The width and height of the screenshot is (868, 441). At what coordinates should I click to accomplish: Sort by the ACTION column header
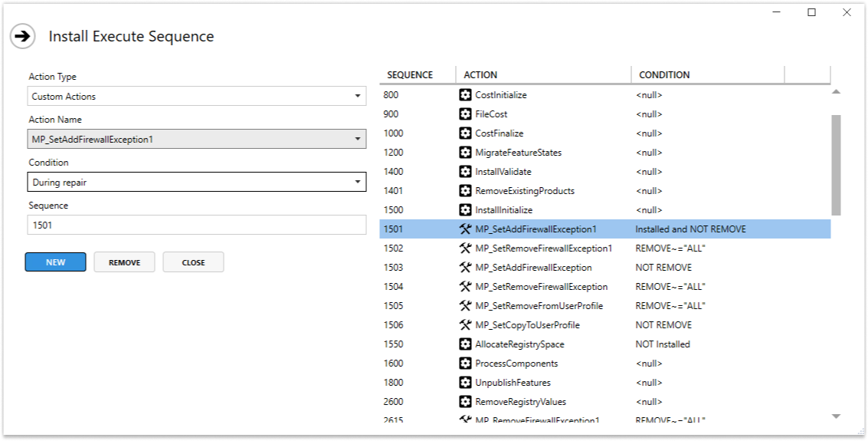tap(544, 75)
